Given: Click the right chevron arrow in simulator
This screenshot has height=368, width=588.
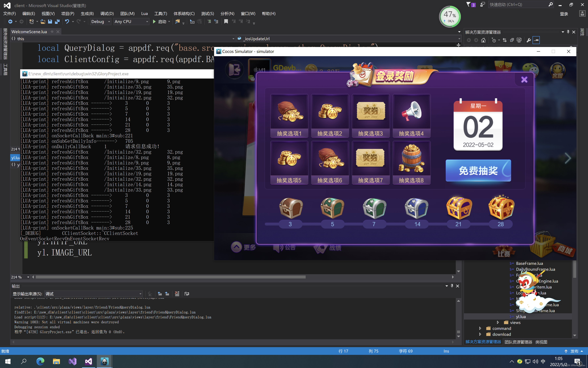Looking at the screenshot, I should point(568,158).
